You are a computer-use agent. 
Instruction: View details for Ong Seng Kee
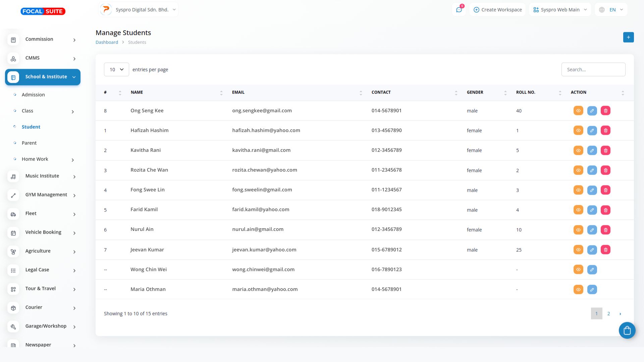tap(578, 111)
